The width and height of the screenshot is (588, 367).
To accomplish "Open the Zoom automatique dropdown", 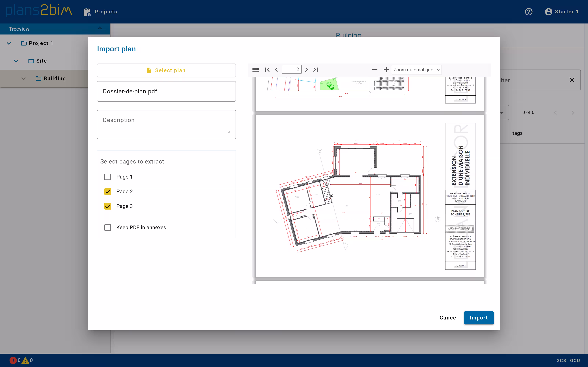I will (x=416, y=70).
